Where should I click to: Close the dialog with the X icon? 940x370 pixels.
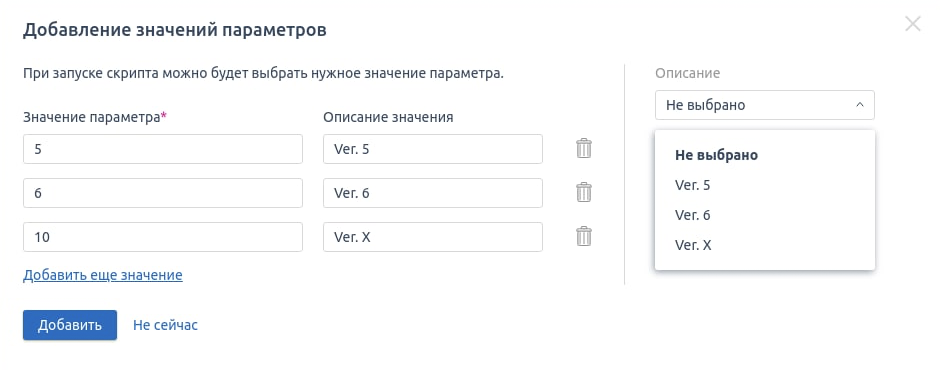click(912, 24)
